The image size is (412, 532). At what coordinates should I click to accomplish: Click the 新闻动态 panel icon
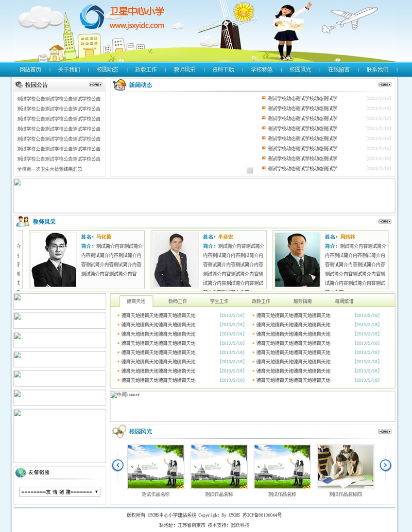(x=120, y=85)
